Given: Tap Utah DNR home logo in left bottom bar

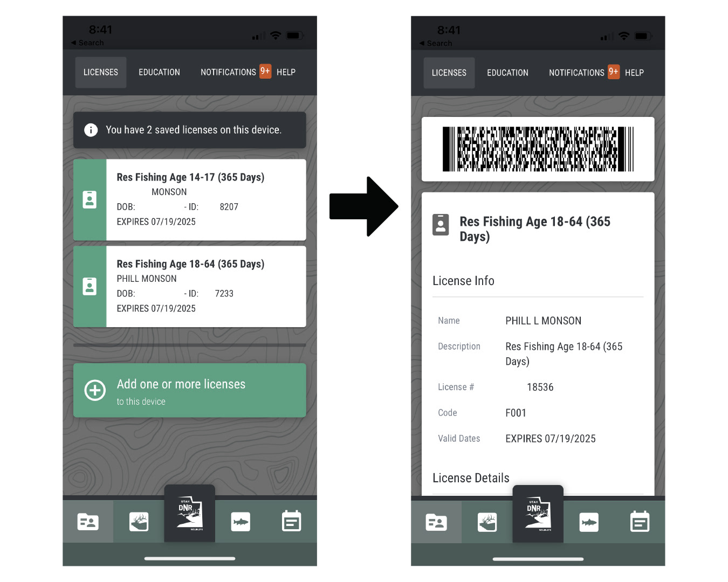Looking at the screenshot, I should click(x=190, y=514).
